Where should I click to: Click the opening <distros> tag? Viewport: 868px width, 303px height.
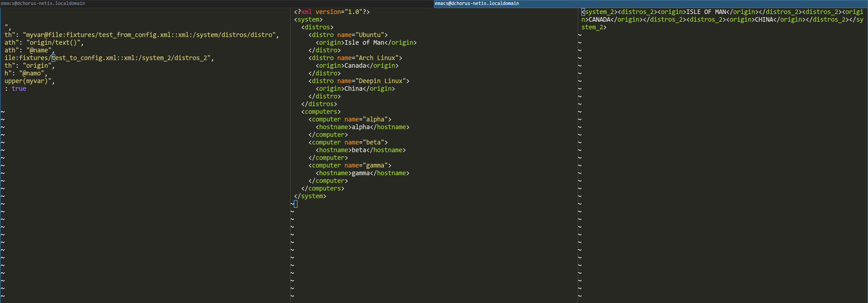tap(317, 27)
